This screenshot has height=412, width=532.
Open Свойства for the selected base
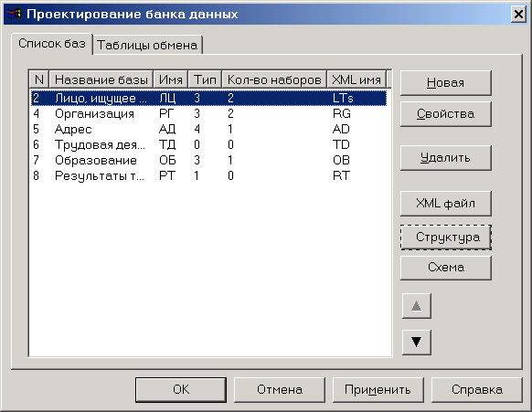[x=445, y=113]
